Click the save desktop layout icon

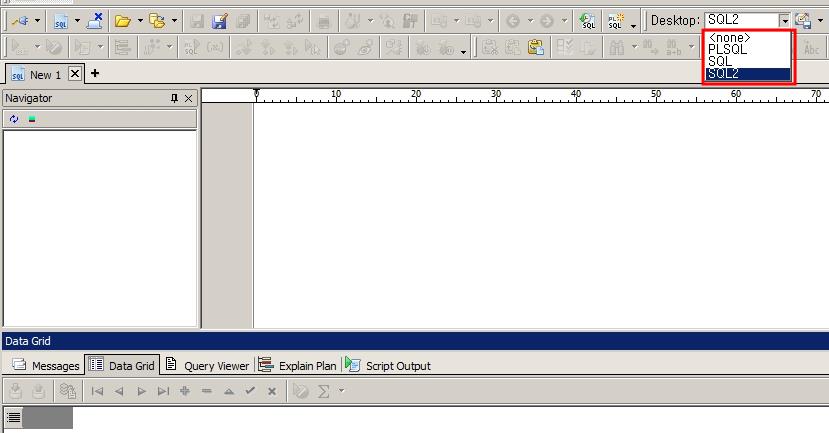tap(802, 20)
